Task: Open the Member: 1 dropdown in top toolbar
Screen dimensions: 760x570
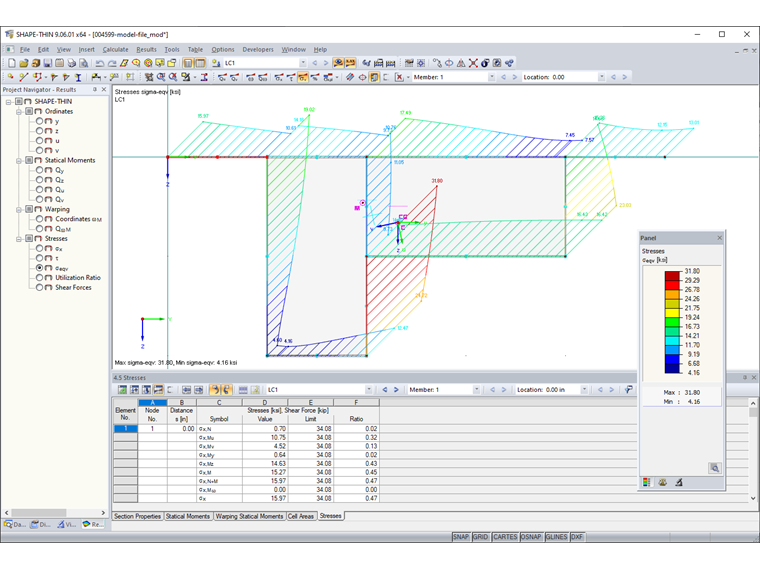Action: click(x=491, y=77)
